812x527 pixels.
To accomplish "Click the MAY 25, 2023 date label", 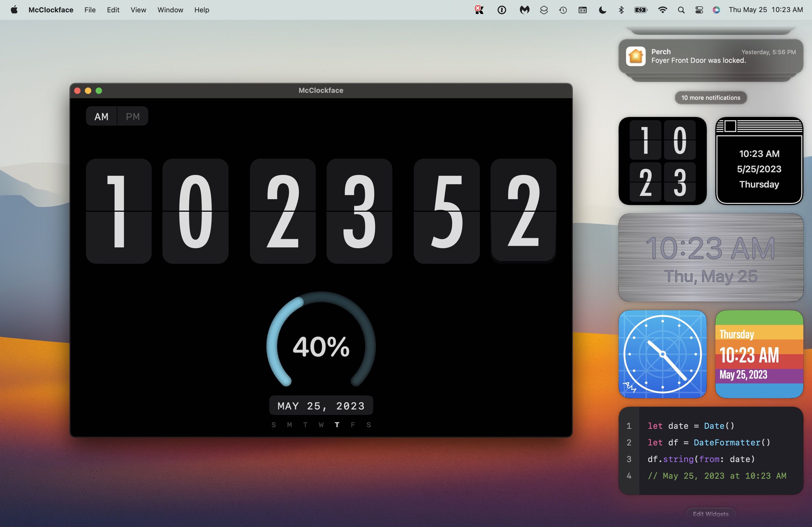I will coord(321,406).
